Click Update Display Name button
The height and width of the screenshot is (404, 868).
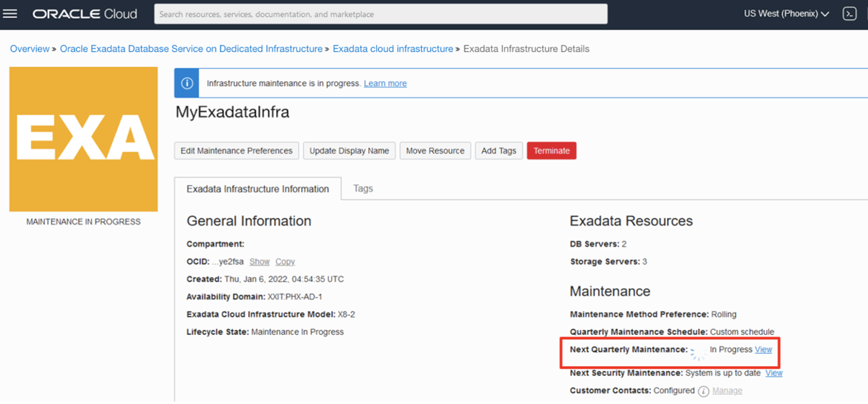pyautogui.click(x=350, y=150)
